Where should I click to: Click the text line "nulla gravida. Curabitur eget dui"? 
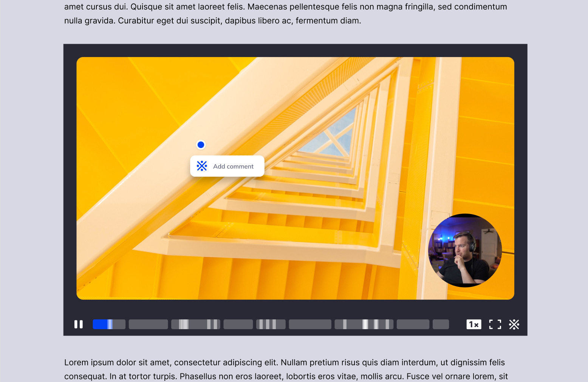coord(213,21)
